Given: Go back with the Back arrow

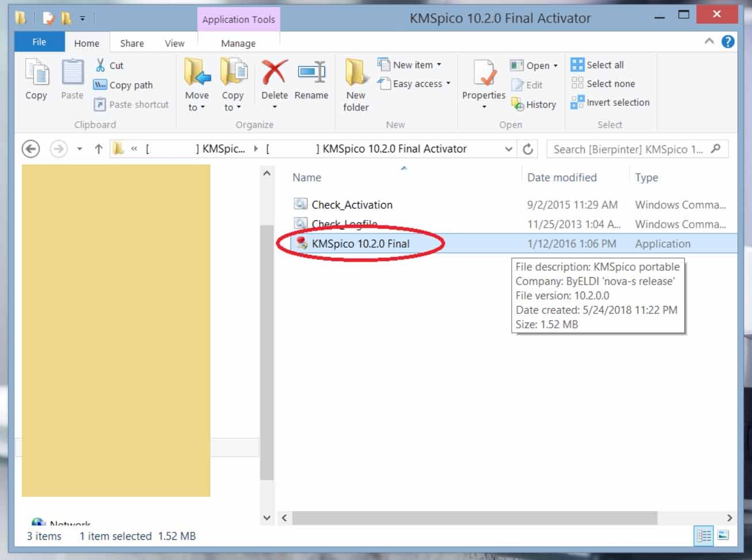Looking at the screenshot, I should pos(31,149).
